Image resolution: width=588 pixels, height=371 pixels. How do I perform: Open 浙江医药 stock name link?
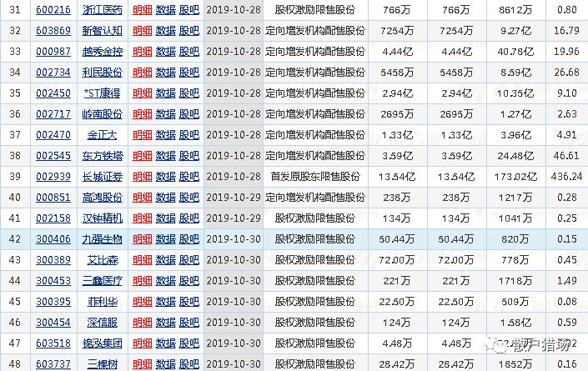pyautogui.click(x=102, y=9)
